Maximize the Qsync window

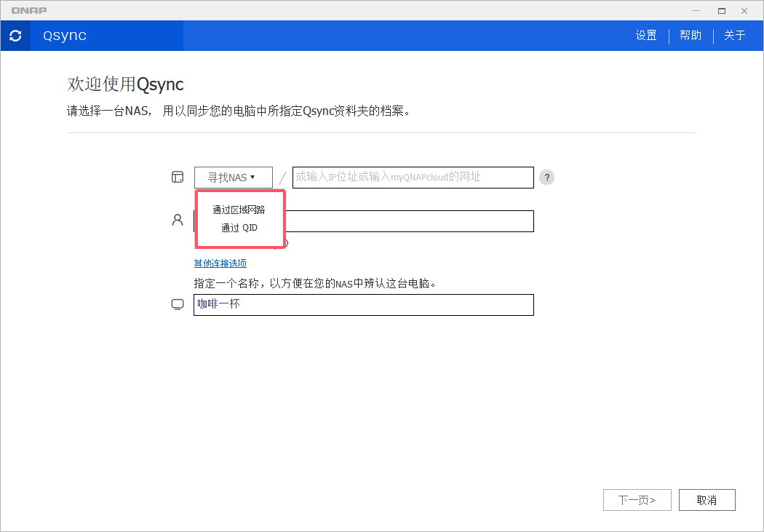pos(722,11)
